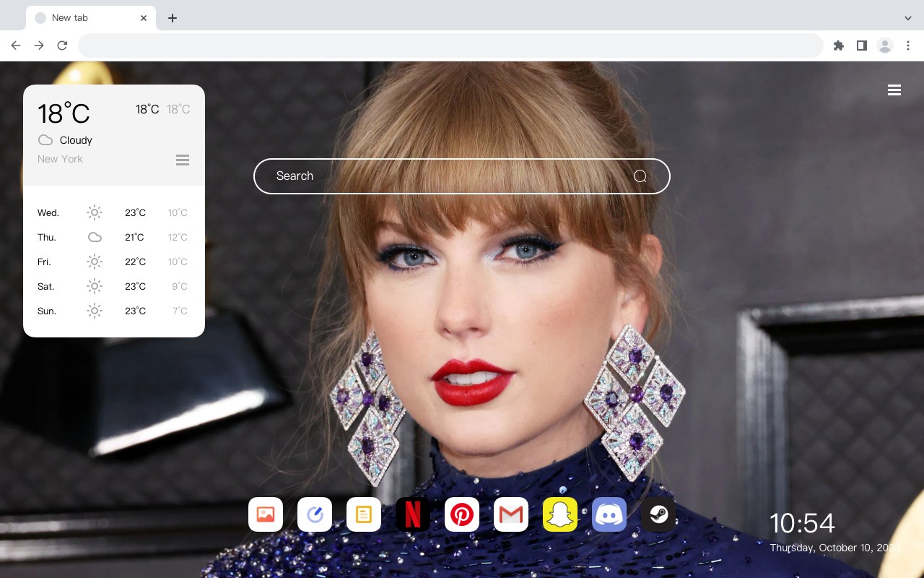Open the Netflix shortcut icon
Image resolution: width=924 pixels, height=578 pixels.
pos(413,514)
